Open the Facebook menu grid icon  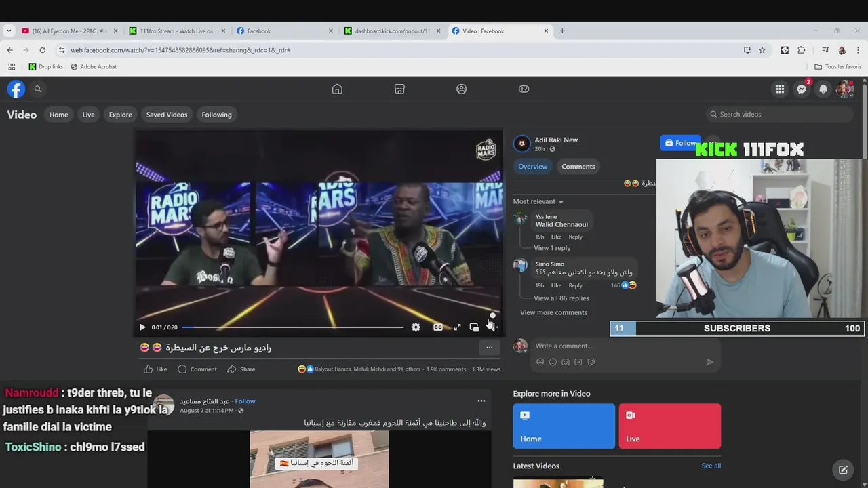click(780, 89)
